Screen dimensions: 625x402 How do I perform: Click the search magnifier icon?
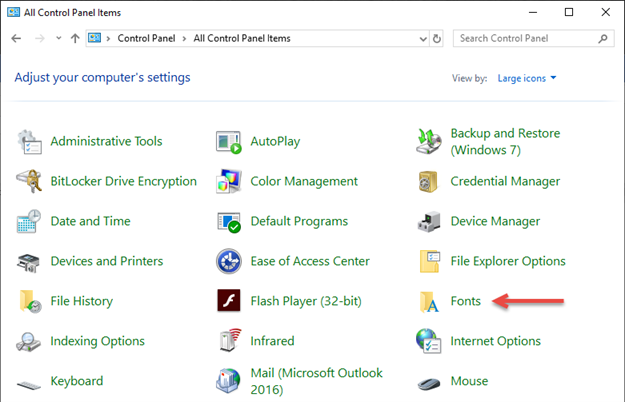click(603, 39)
